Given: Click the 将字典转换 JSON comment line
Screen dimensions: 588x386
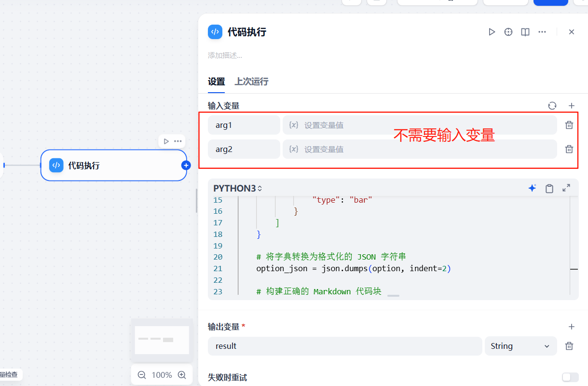Looking at the screenshot, I should pos(331,257).
